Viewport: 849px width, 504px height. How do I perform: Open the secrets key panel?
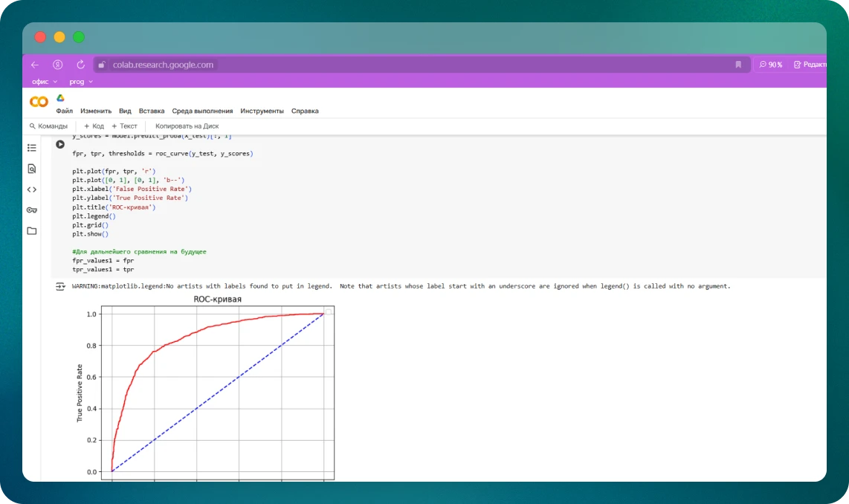[32, 210]
